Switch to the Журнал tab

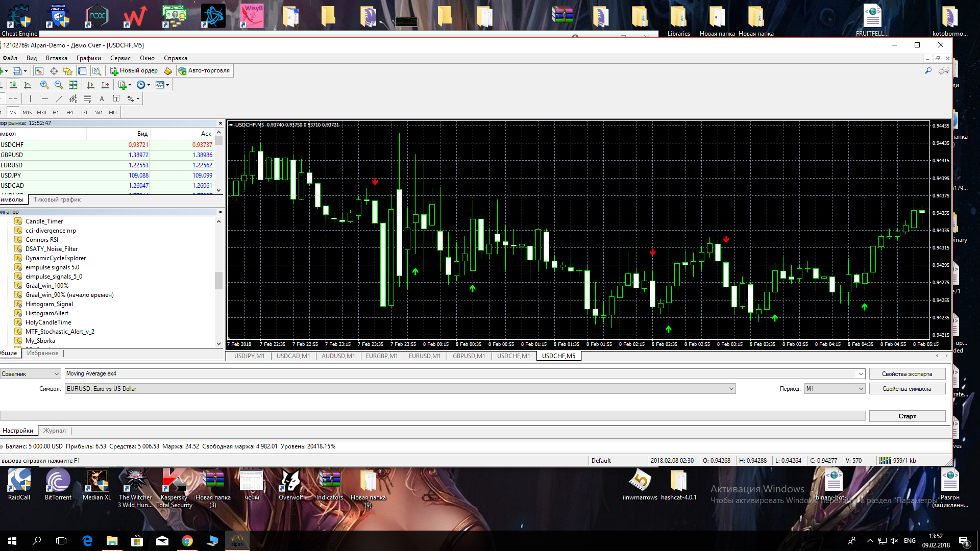(55, 431)
